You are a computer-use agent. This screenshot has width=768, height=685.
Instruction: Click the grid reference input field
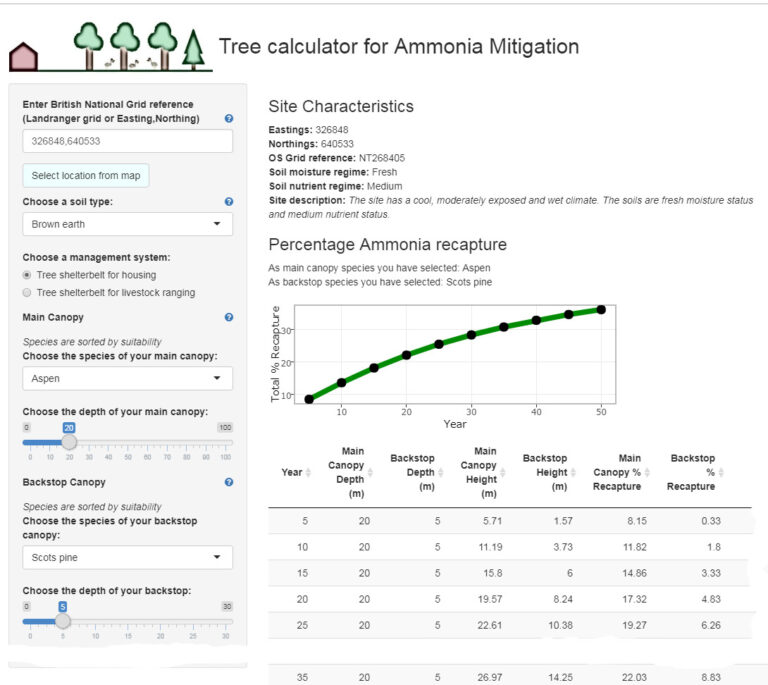127,141
